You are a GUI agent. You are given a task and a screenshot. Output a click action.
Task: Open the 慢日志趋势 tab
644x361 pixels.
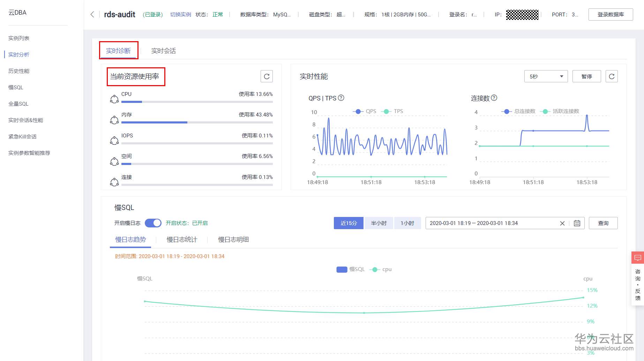pos(130,240)
